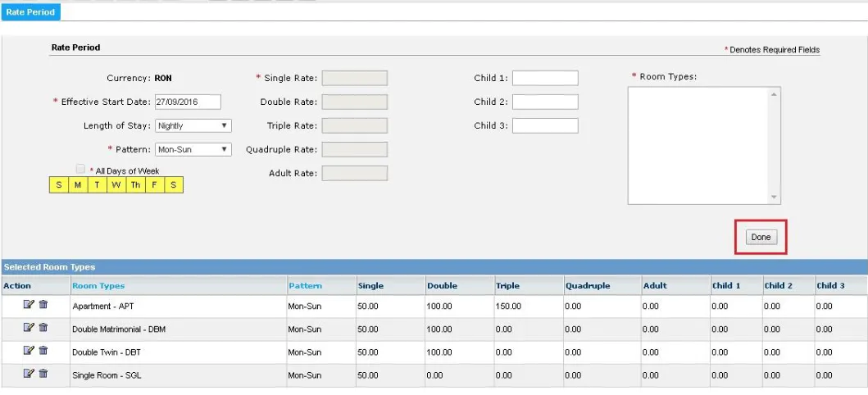
Task: Tick the All Days of Week checkbox
Action: coord(81,170)
